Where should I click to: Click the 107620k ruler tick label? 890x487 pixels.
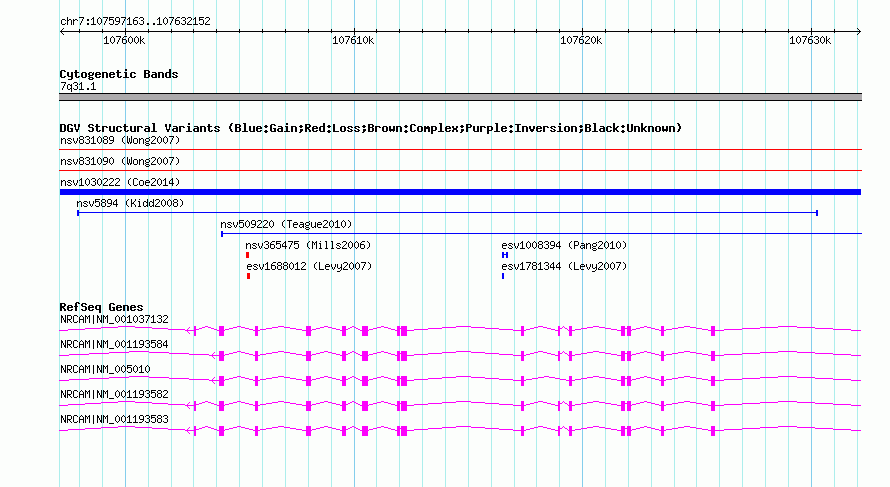point(581,40)
